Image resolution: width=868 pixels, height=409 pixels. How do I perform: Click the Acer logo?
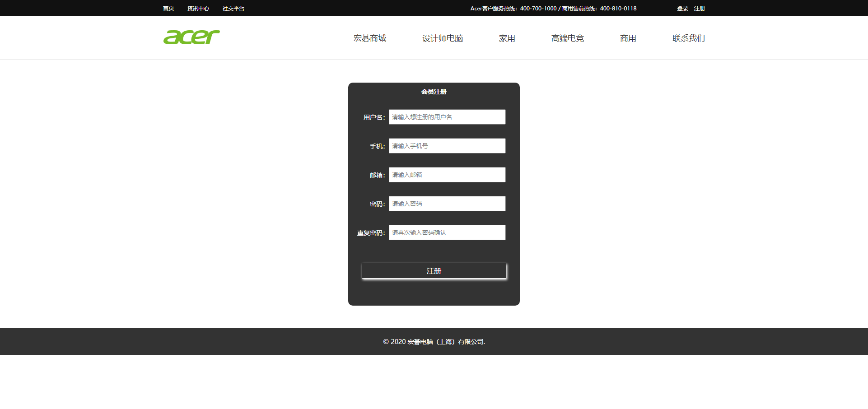pos(191,37)
